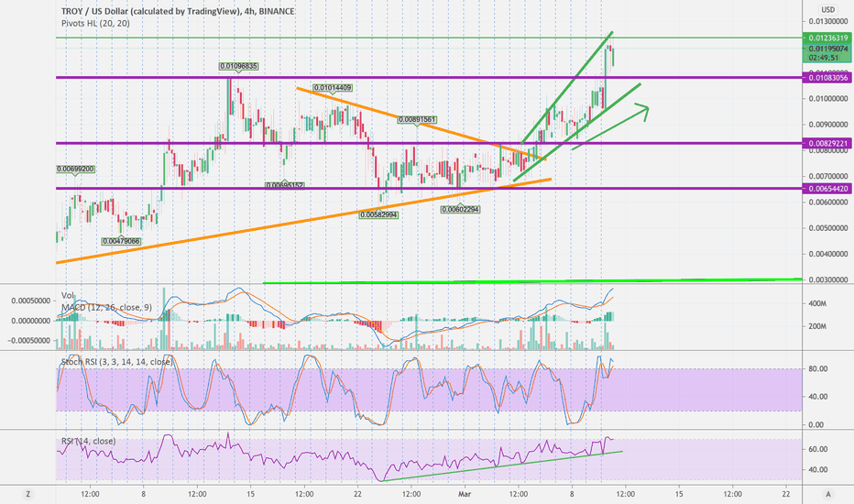
Task: Click the 400M volume axis label
Action: point(817,303)
